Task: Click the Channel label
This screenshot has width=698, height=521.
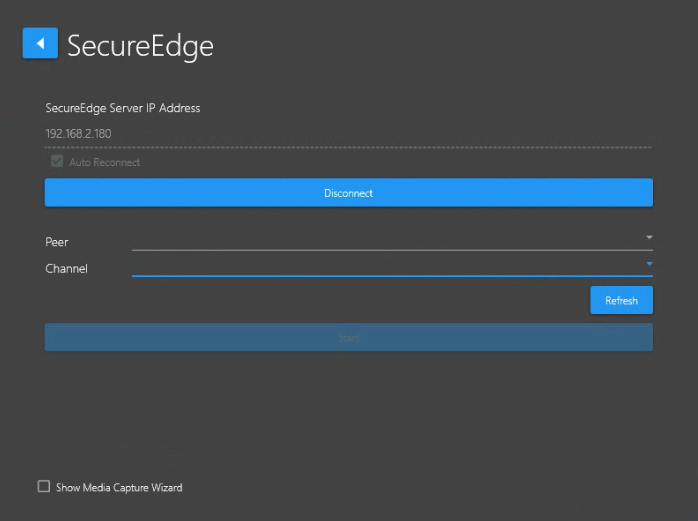Action: [x=66, y=269]
